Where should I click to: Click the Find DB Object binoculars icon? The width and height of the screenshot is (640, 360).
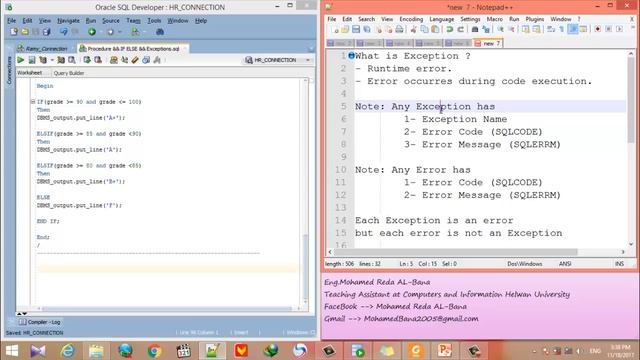coord(160,31)
